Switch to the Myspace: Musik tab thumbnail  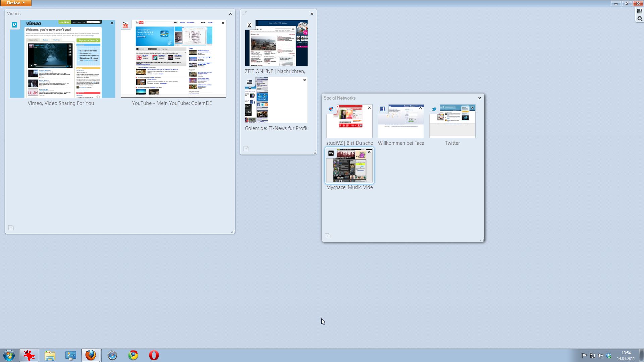point(349,165)
